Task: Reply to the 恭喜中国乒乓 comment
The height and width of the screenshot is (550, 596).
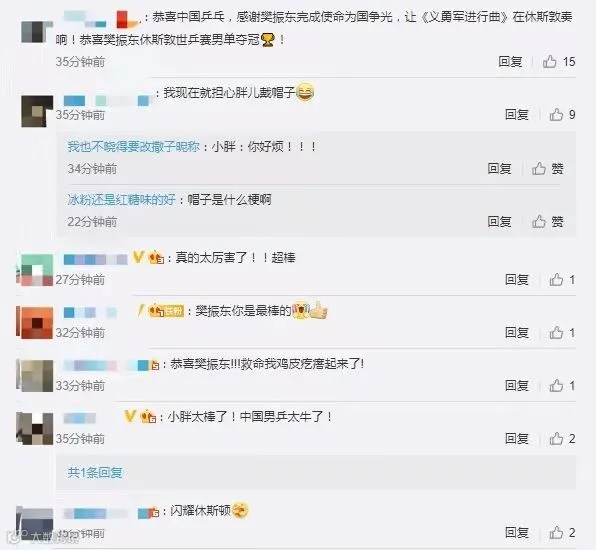Action: click(x=510, y=62)
